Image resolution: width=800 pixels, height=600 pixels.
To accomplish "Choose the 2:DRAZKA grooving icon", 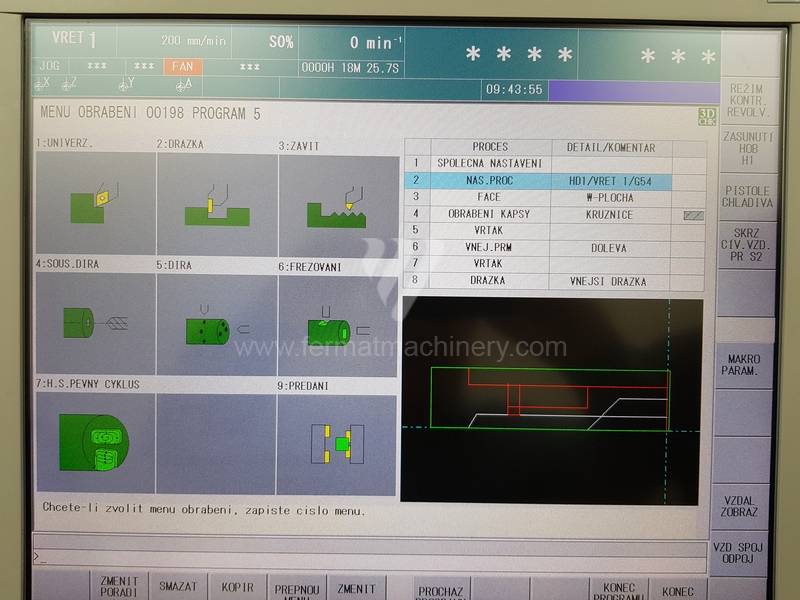I will click(216, 204).
